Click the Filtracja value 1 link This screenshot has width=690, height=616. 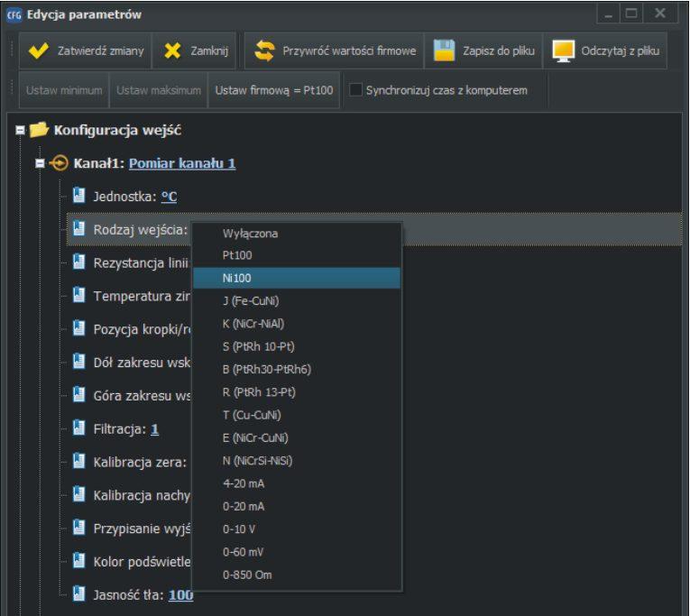pyautogui.click(x=154, y=429)
